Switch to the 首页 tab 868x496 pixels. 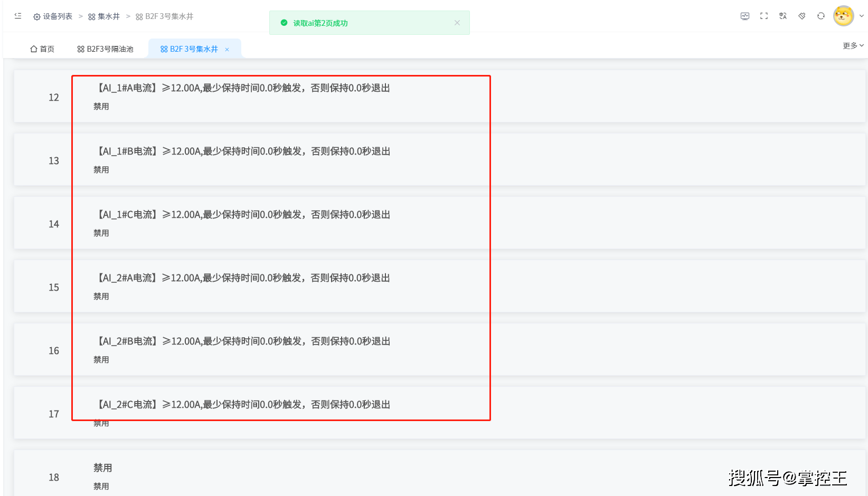(x=42, y=49)
